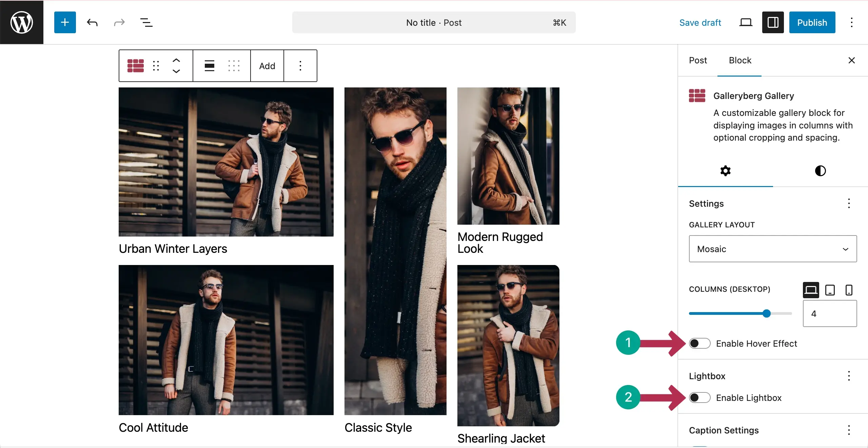Viewport: 868px width, 448px height.
Task: Select the mobile device icon for columns
Action: click(x=849, y=290)
